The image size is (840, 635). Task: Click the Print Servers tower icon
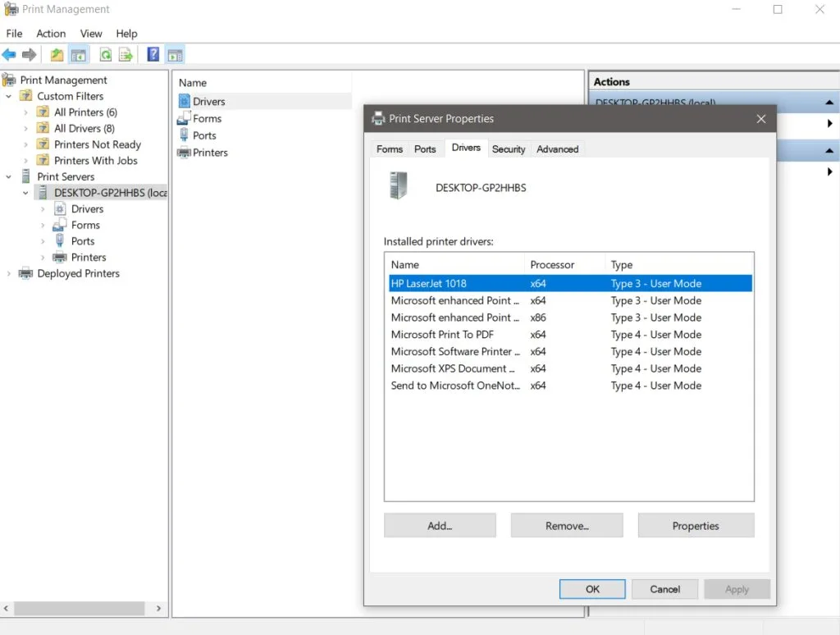coord(25,176)
